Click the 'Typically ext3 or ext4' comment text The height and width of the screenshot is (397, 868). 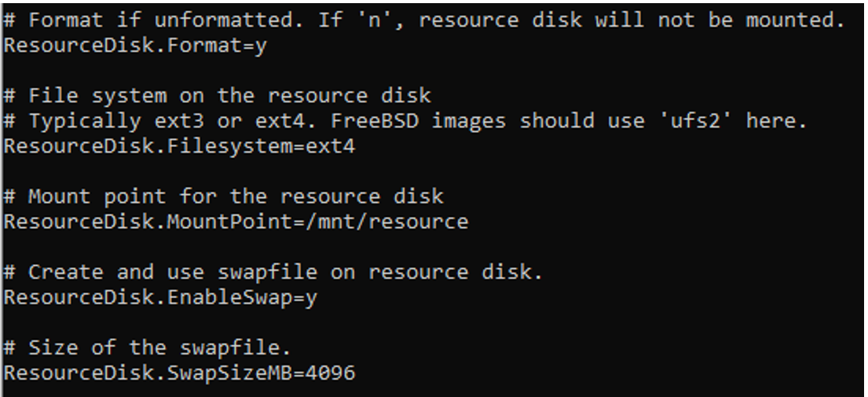(x=167, y=121)
